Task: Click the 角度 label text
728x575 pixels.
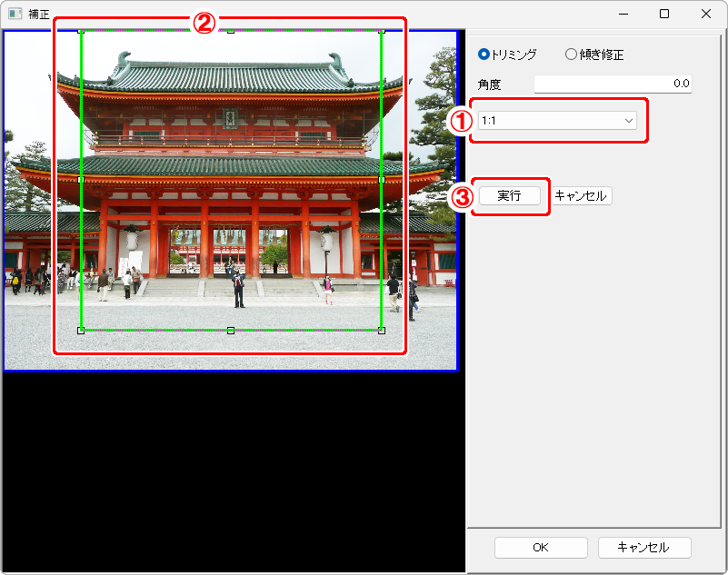Action: tap(489, 84)
